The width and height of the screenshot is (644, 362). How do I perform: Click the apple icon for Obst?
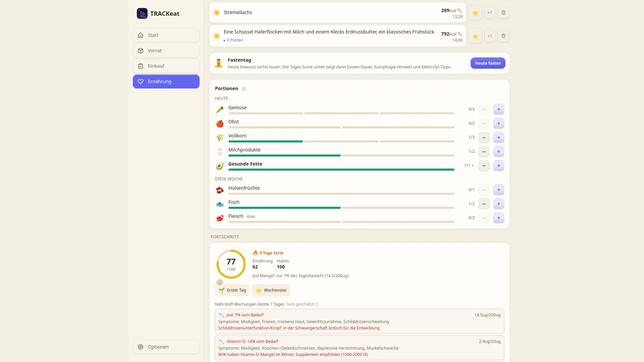pyautogui.click(x=220, y=124)
